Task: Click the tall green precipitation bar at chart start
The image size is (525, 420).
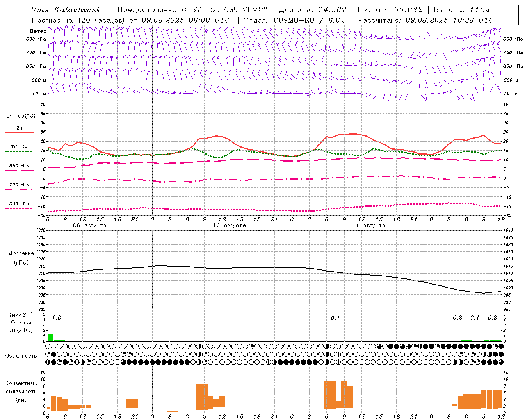Action: pyautogui.click(x=50, y=338)
